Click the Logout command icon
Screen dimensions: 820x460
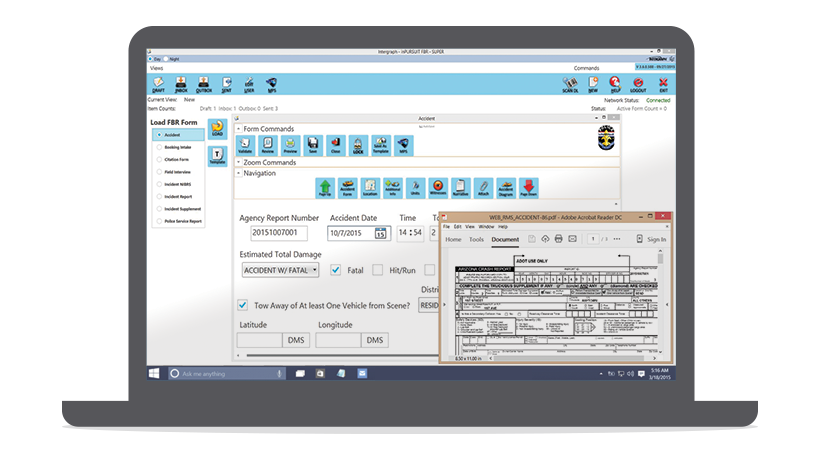[x=638, y=84]
